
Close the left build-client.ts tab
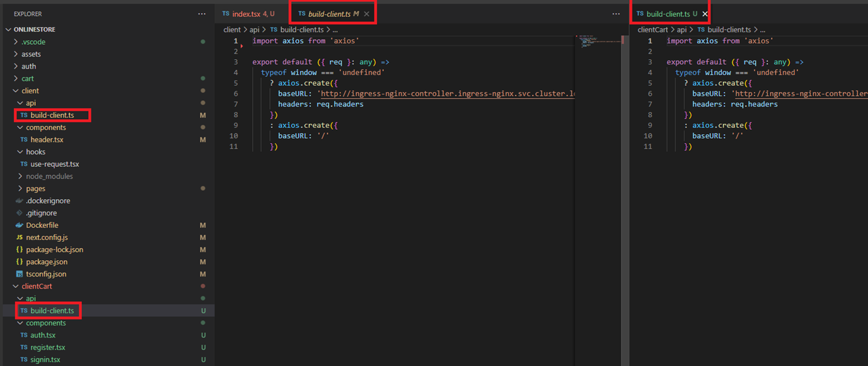click(x=367, y=14)
